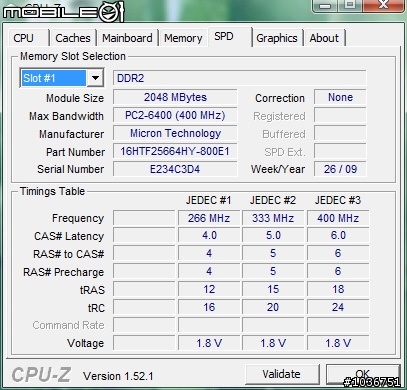Image resolution: width=407 pixels, height=390 pixels.
Task: Click the empty Registered field
Action: [x=340, y=115]
